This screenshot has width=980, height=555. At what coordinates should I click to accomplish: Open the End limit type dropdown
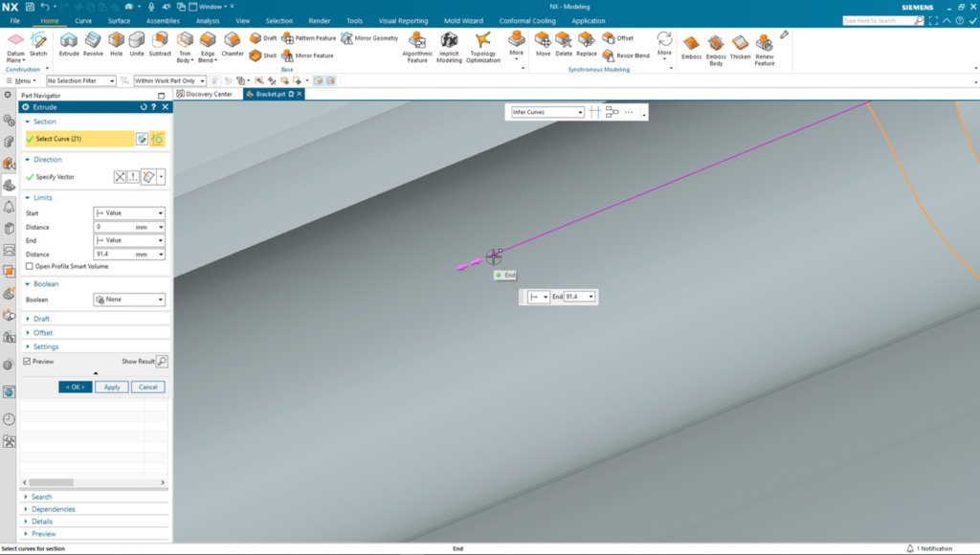pos(129,239)
